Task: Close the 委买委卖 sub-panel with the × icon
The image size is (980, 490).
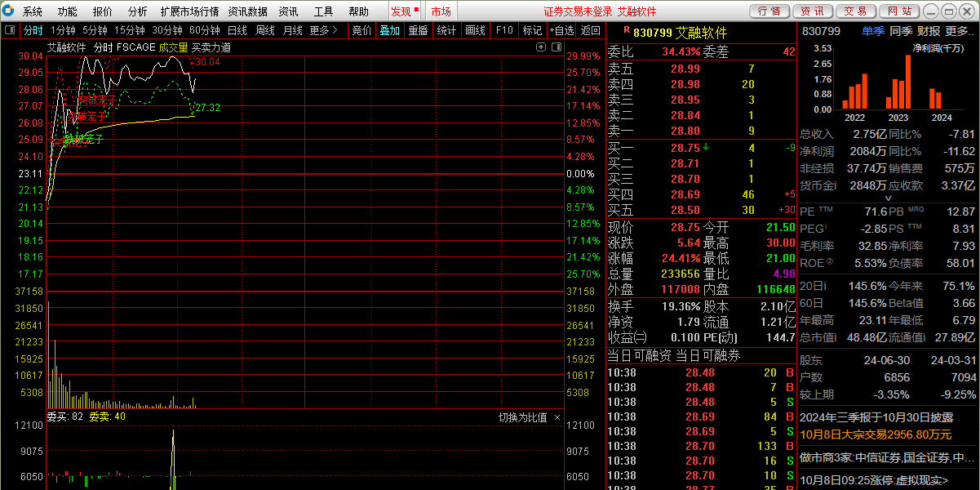Action: (x=557, y=417)
